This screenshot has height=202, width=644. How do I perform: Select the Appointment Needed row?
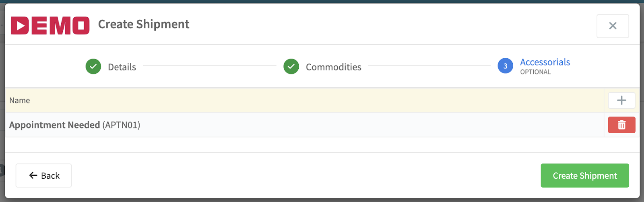[304, 125]
